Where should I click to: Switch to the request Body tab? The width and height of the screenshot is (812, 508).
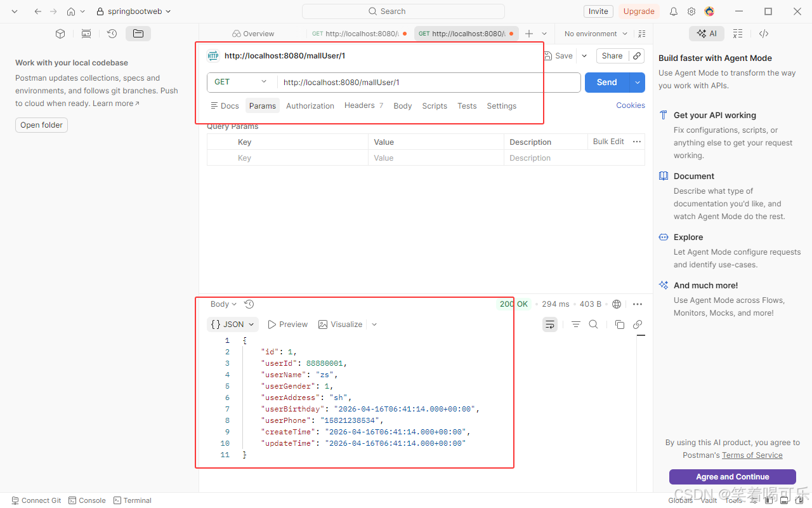[x=403, y=106]
